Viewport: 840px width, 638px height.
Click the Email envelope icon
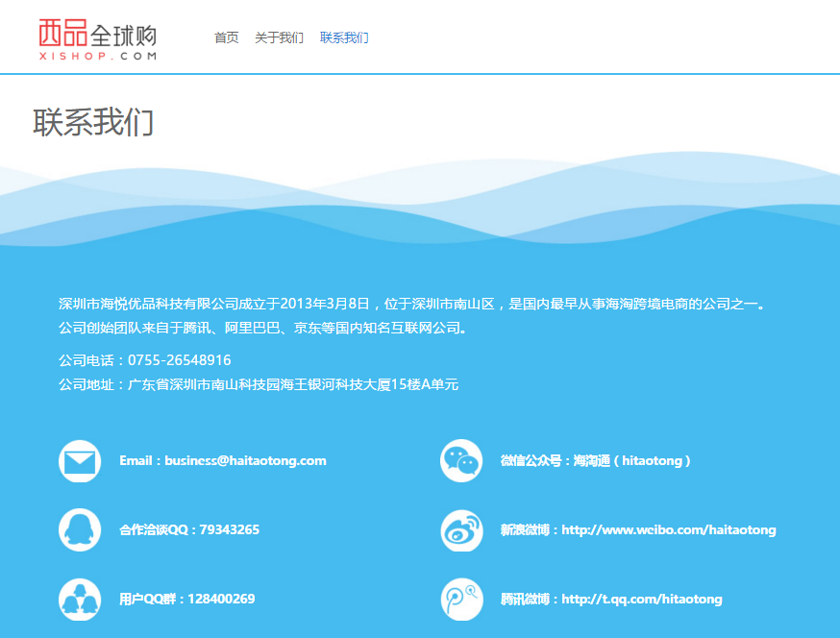click(x=80, y=461)
